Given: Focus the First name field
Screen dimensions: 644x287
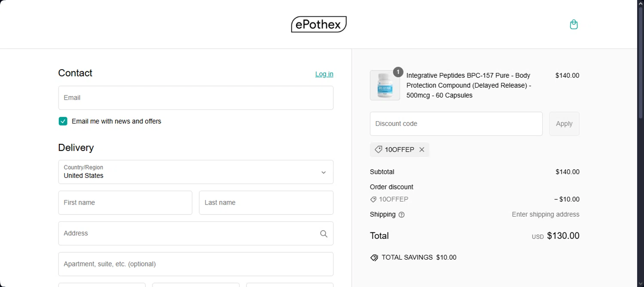Looking at the screenshot, I should (125, 203).
